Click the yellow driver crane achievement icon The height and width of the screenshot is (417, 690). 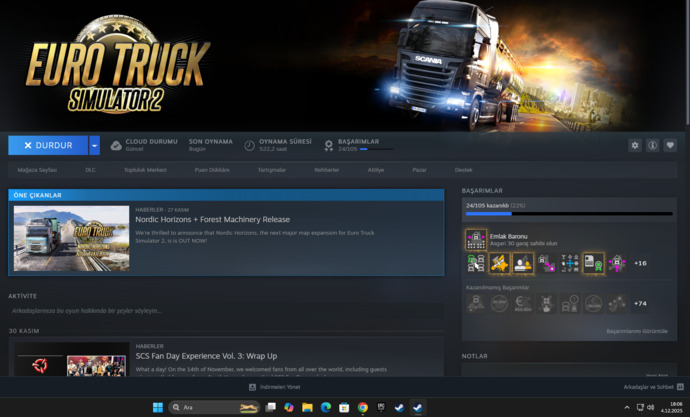(523, 263)
